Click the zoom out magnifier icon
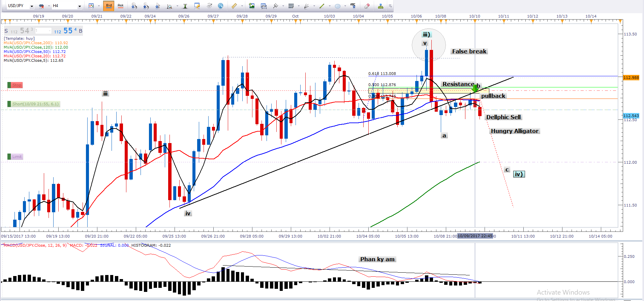 click(x=146, y=6)
